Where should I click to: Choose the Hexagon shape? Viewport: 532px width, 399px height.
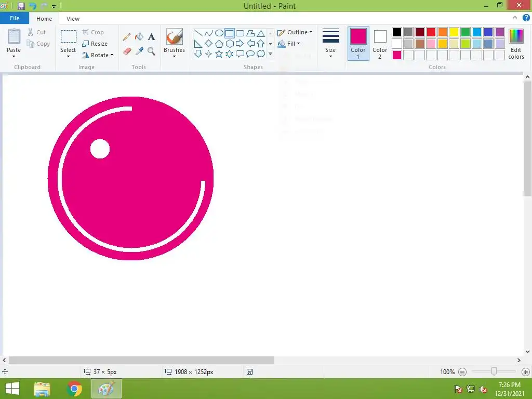(x=229, y=44)
